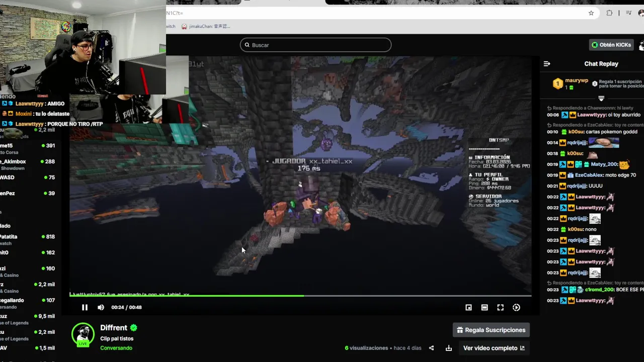Click c1romd_200 username in chat
Image resolution: width=644 pixels, height=362 pixels.
point(599,290)
